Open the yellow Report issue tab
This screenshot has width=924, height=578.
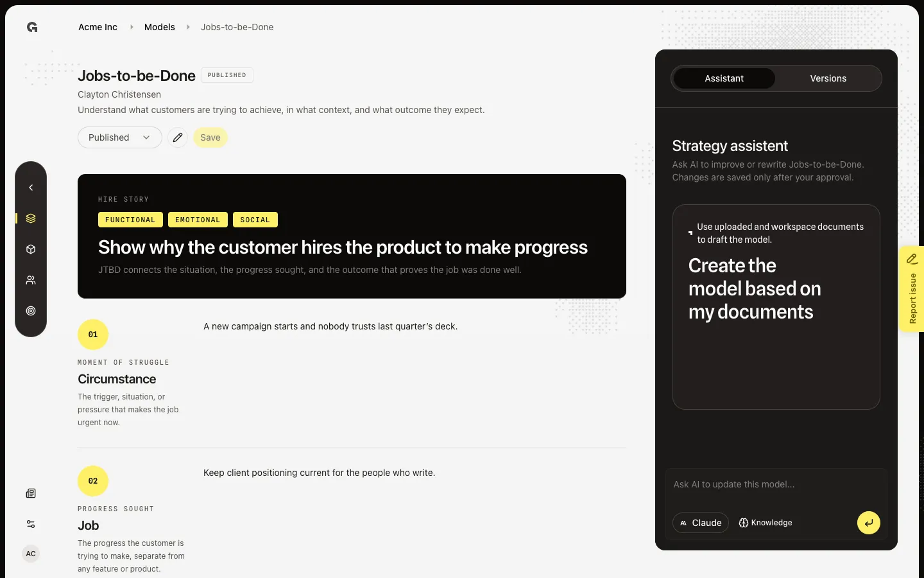(912, 289)
